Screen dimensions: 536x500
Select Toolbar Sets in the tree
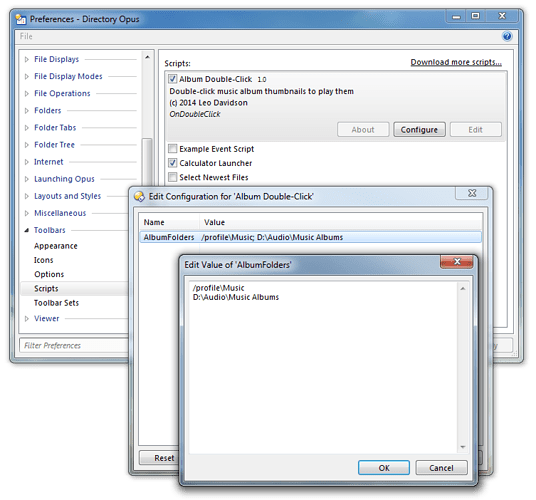click(x=56, y=303)
